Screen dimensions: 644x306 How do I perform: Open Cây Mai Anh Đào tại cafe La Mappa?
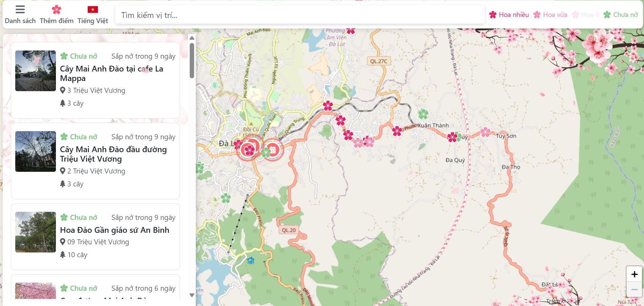(x=111, y=74)
